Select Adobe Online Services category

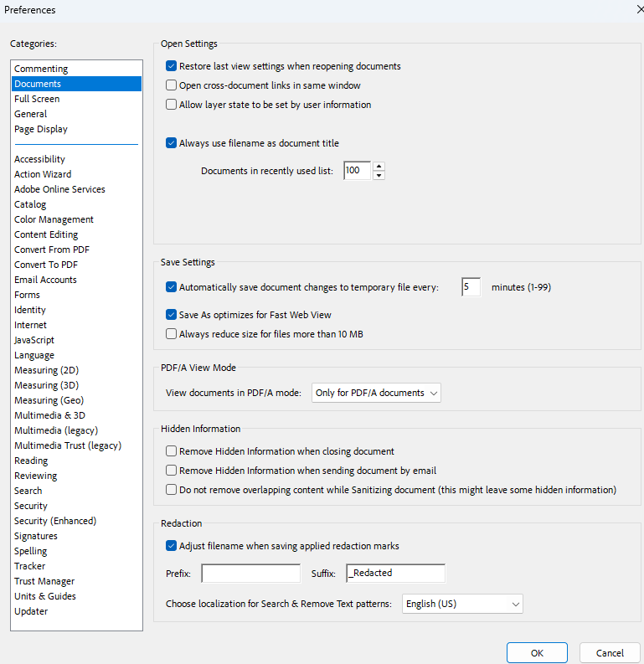click(x=76, y=189)
